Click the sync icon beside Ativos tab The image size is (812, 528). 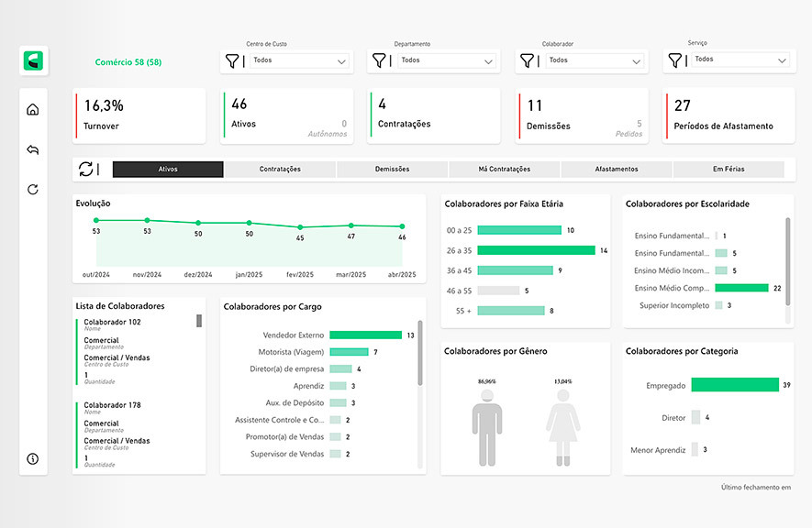[86, 169]
